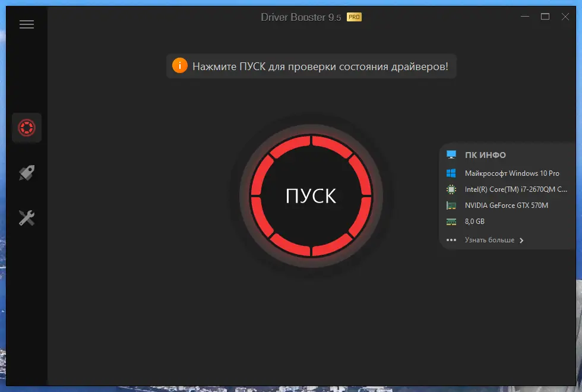Open details for Майкрософт Windows 10 Pro entry
The height and width of the screenshot is (392, 582).
pos(513,173)
